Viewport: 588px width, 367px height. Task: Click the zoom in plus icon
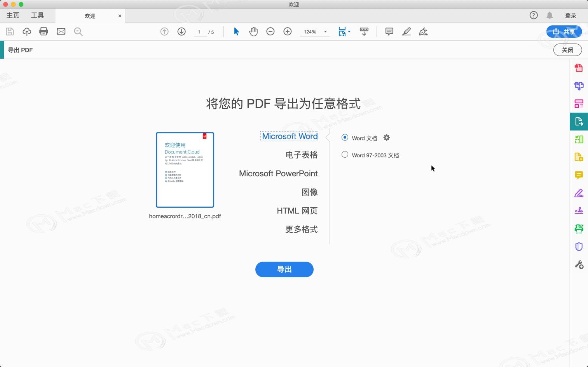pyautogui.click(x=288, y=32)
